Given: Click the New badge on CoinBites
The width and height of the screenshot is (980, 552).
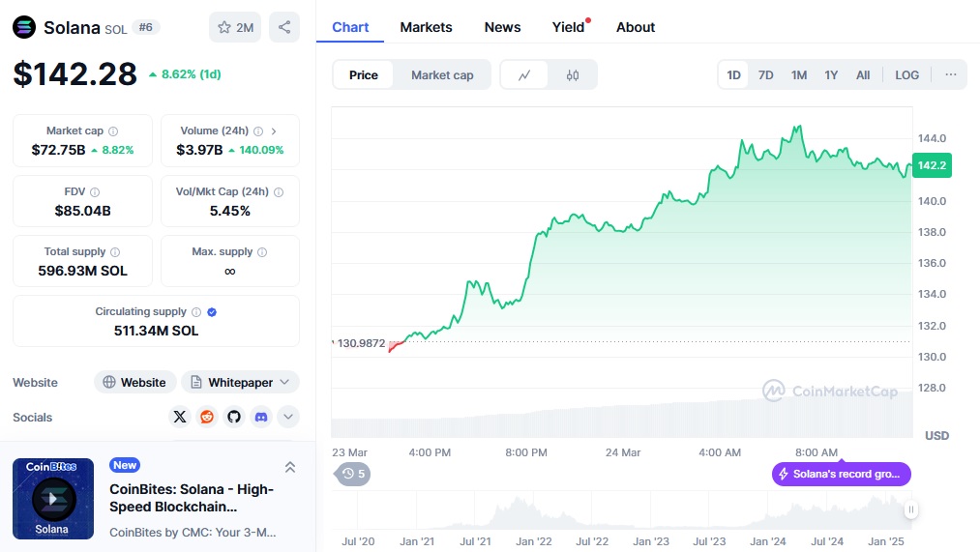Looking at the screenshot, I should (125, 465).
